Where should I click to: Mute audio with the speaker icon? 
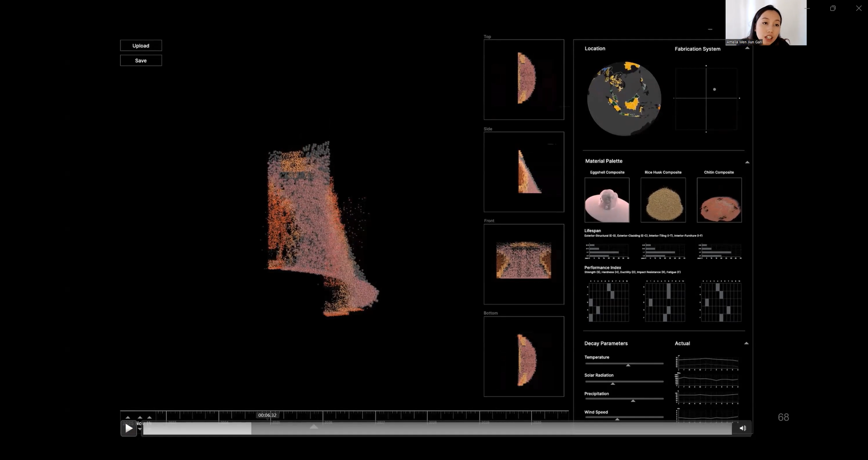click(x=743, y=428)
